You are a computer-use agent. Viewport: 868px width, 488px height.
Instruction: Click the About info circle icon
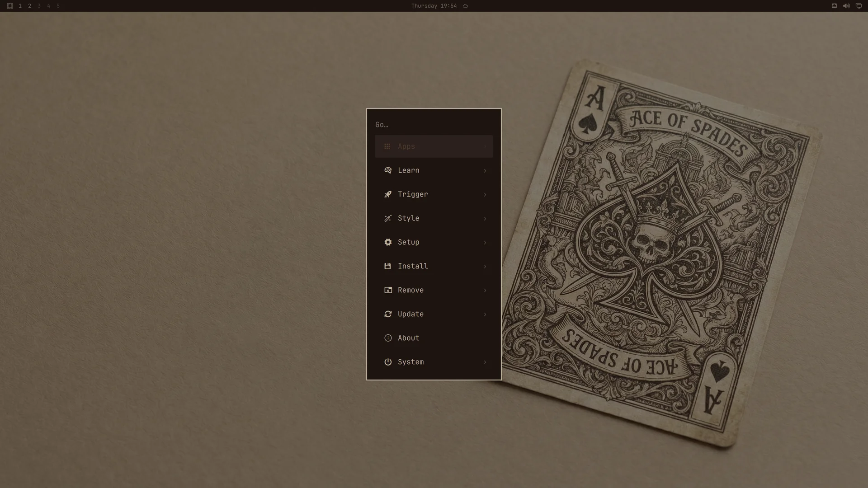pyautogui.click(x=388, y=338)
